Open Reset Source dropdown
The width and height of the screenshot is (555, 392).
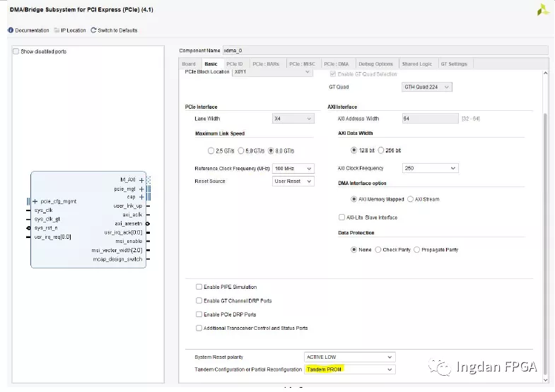(x=293, y=182)
